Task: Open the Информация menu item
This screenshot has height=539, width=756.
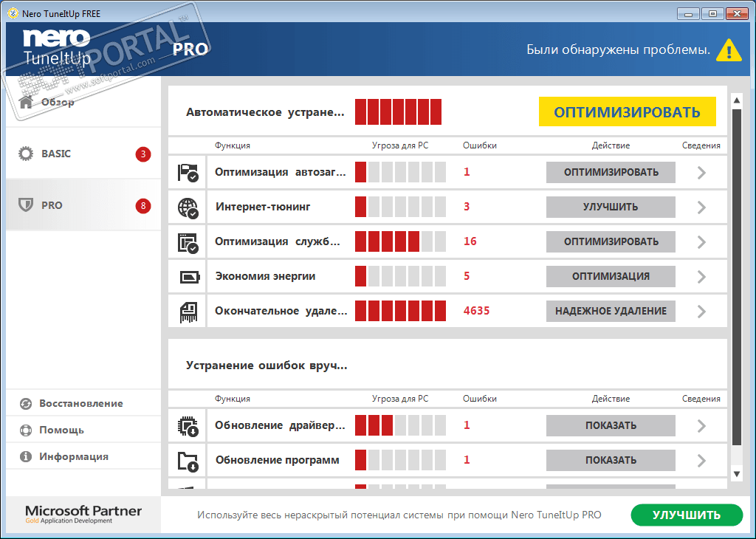Action: point(83,456)
